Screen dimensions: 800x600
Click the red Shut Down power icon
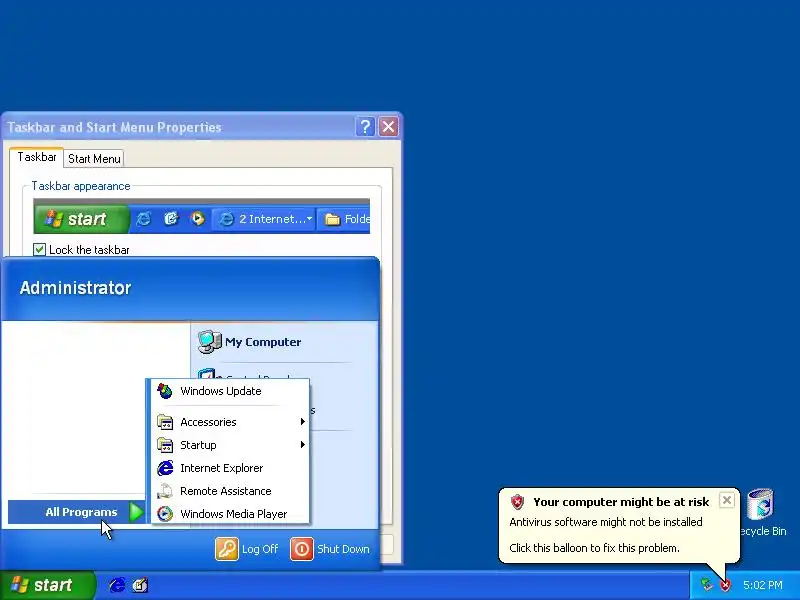click(302, 549)
